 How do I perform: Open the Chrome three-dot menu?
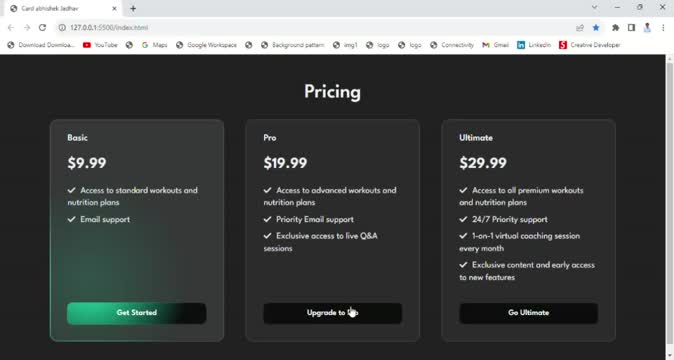[x=663, y=27]
